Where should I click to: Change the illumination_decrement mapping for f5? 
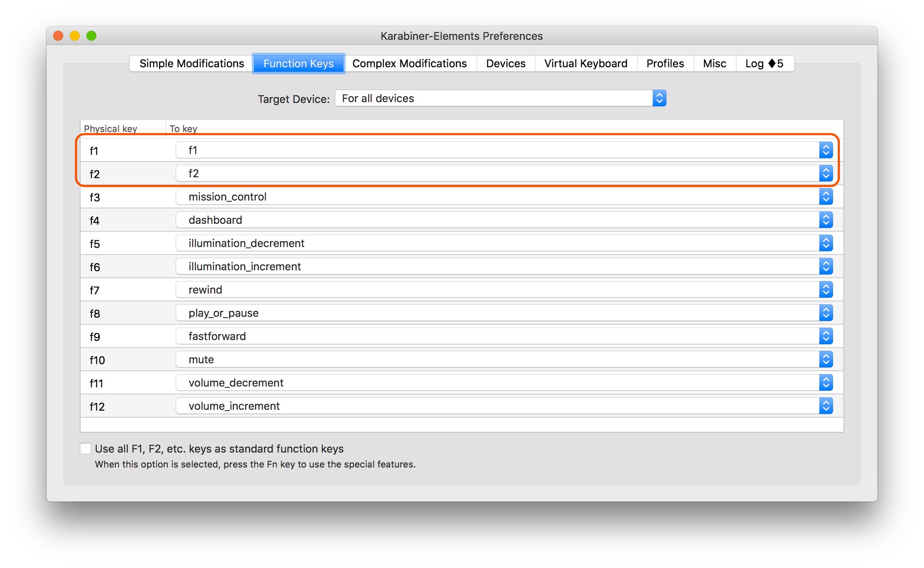point(504,243)
